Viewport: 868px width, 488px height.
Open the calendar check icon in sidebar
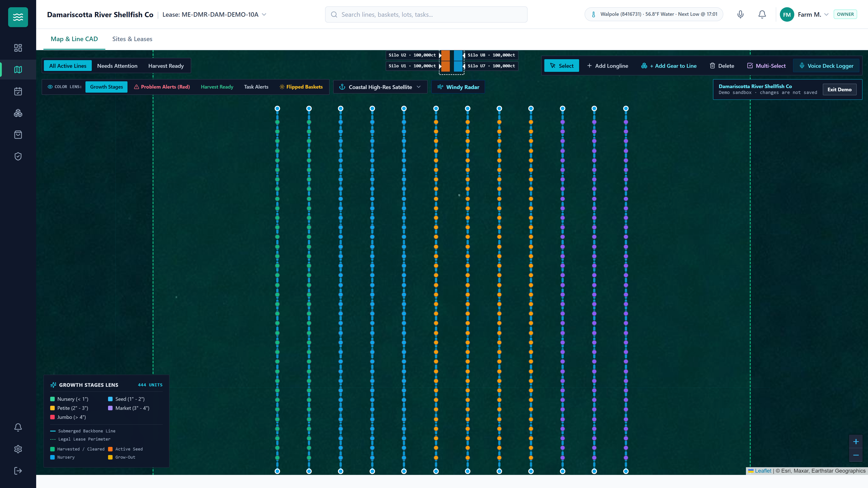coord(18,91)
